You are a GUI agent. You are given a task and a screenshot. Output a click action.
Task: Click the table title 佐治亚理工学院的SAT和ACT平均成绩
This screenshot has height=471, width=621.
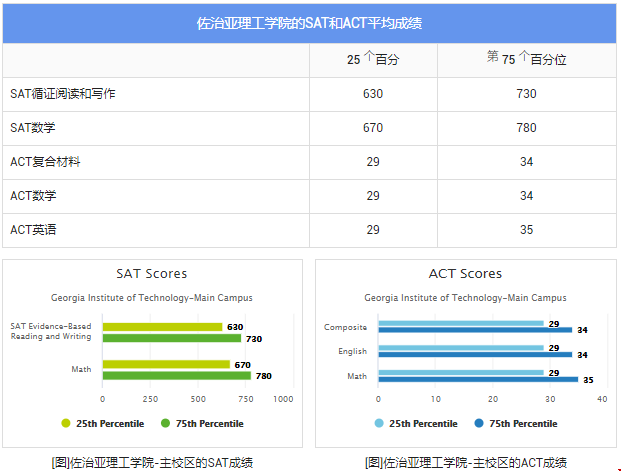click(x=309, y=23)
